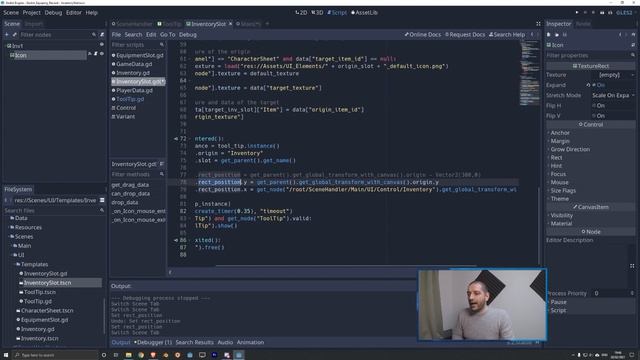This screenshot has width=640, height=360.
Task: Click the Request Docs button
Action: tap(465, 35)
